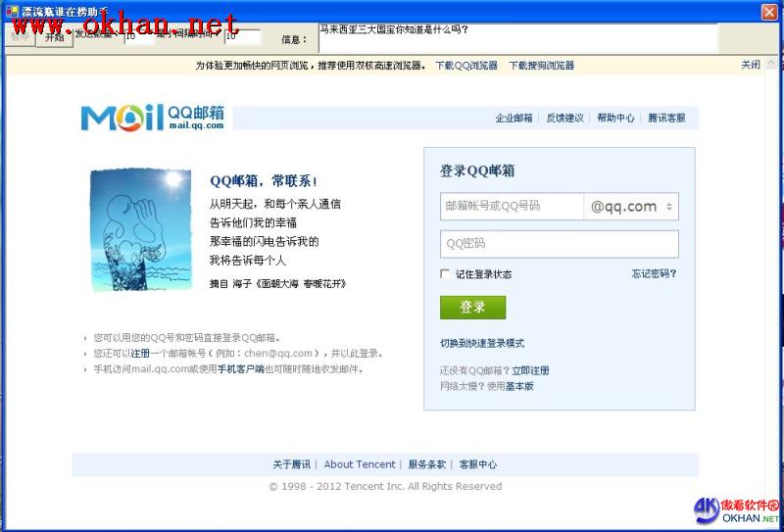Check the 记住登录状态 checkbox
This screenshot has width=784, height=532.
point(445,273)
